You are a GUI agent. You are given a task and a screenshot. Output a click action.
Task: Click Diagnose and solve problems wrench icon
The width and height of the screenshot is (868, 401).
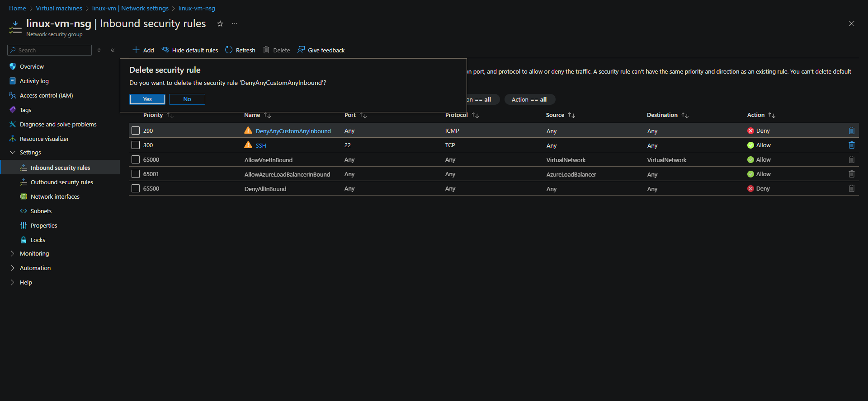(x=13, y=124)
